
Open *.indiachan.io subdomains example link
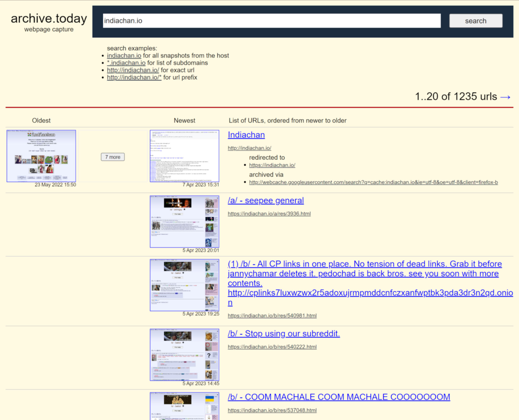click(x=126, y=63)
